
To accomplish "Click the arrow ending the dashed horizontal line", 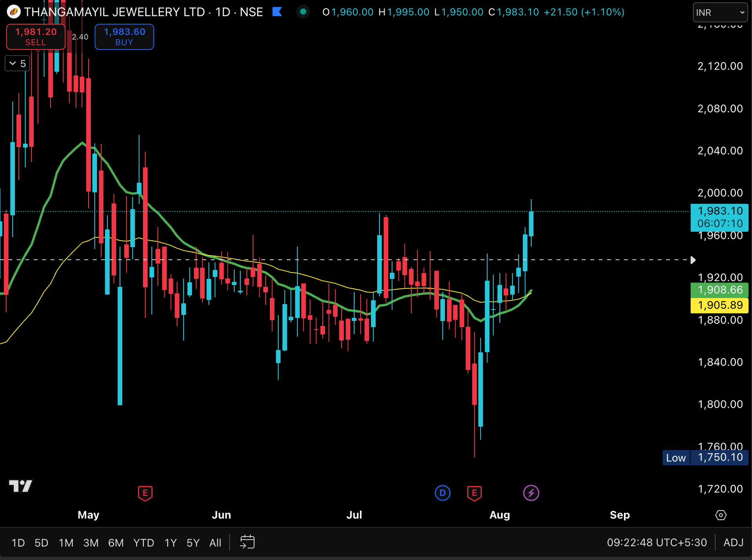I will pyautogui.click(x=693, y=260).
